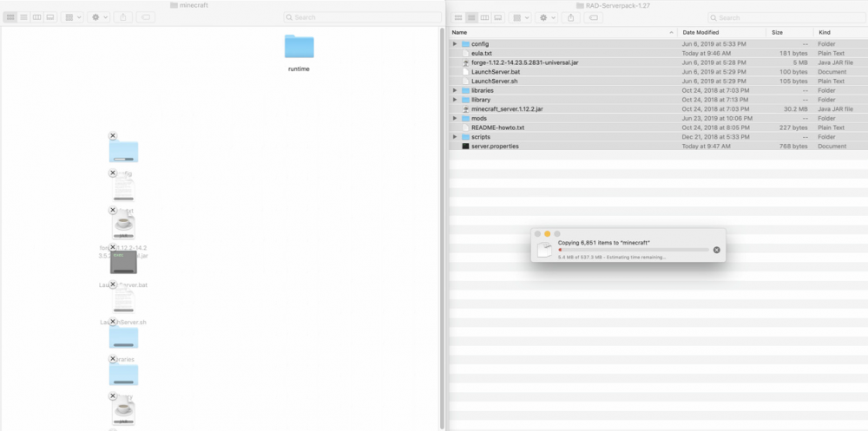
Task: Sort list by Kind column header
Action: pos(840,33)
